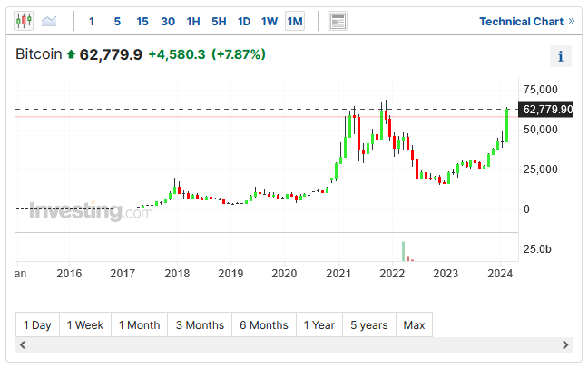
Task: Click the horizontal scrollbar track
Action: [294, 344]
